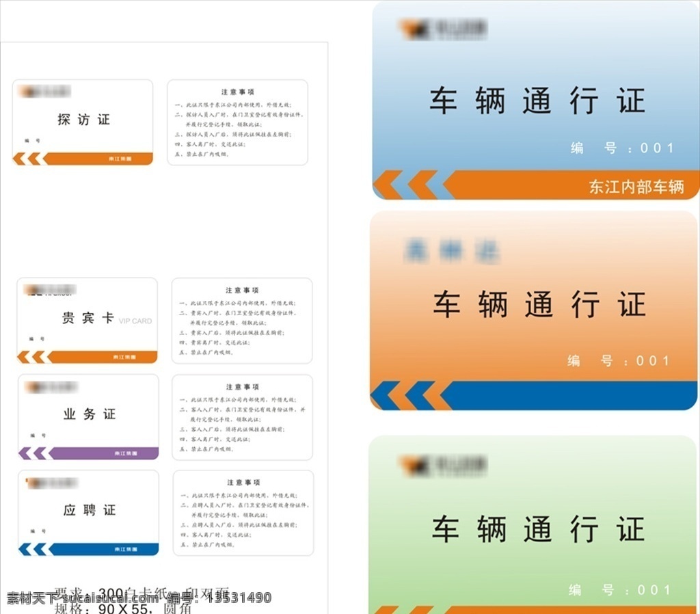Screen dimensions: 700x614
Task: Click 注意事项 heading beside the 业务证 card
Action: (x=243, y=387)
